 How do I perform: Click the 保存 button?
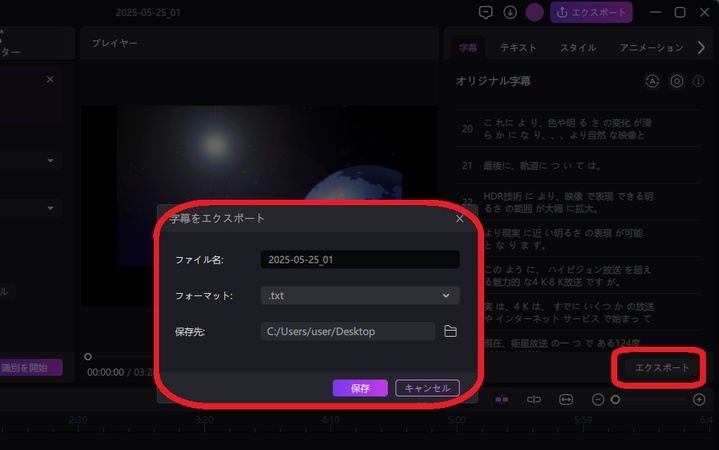pyautogui.click(x=360, y=388)
